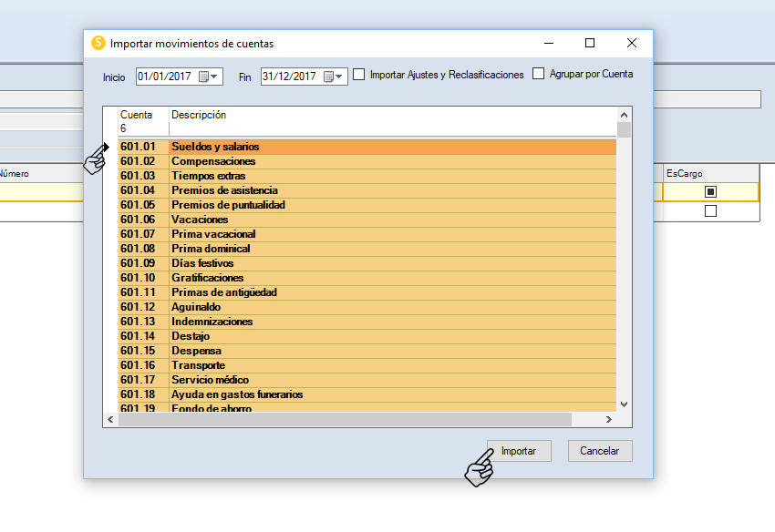775x532 pixels.
Task: Click the Cancelar button
Action: (599, 451)
